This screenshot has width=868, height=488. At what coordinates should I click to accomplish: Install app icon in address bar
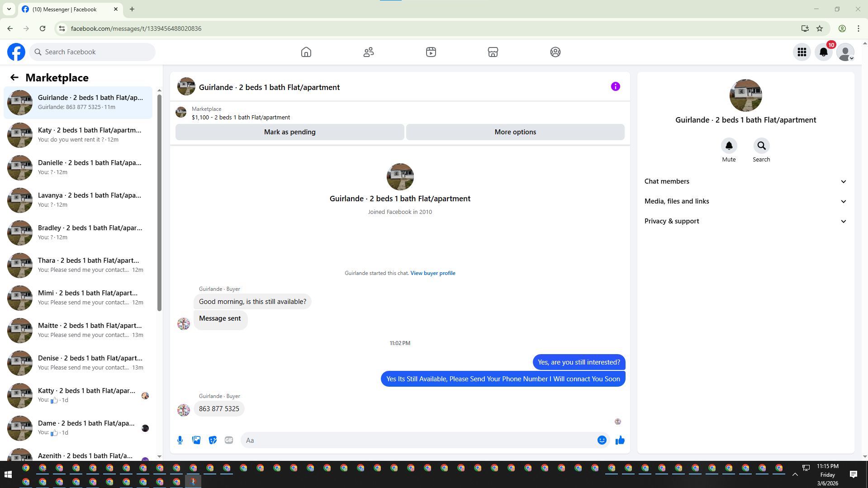tap(805, 28)
